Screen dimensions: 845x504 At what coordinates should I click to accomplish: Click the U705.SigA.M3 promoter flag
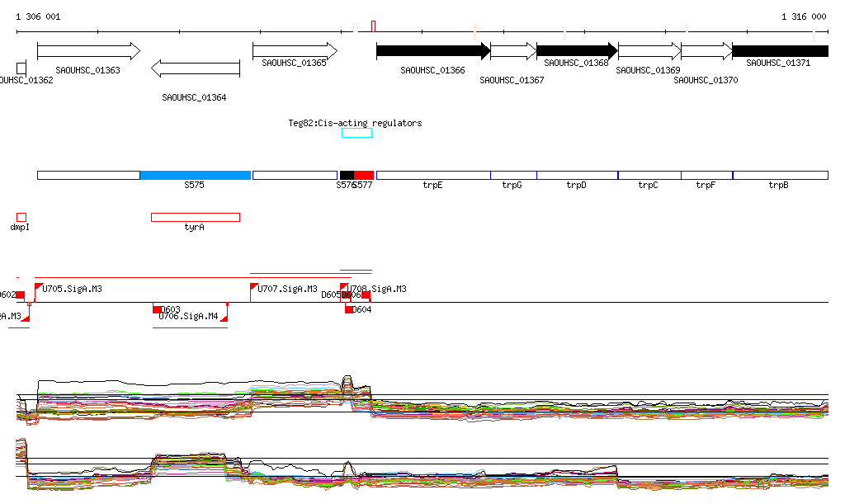click(x=39, y=287)
